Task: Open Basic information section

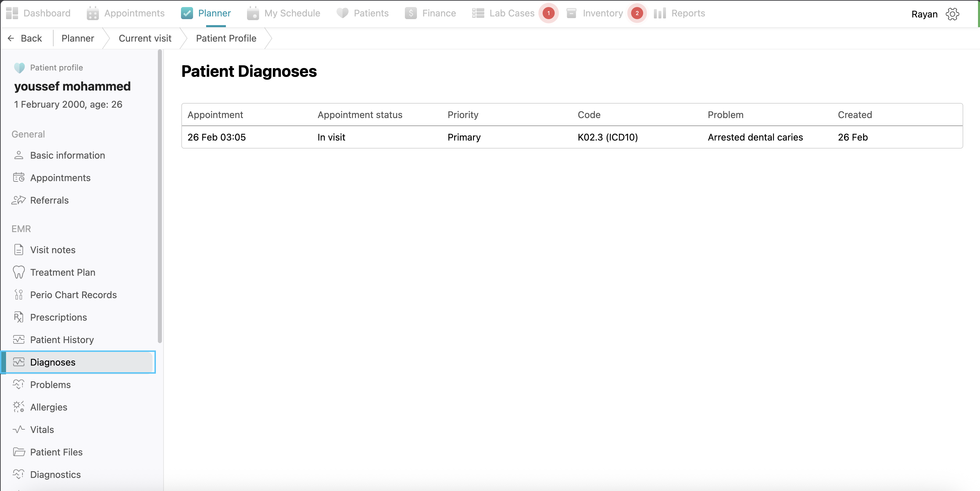Action: [x=67, y=155]
